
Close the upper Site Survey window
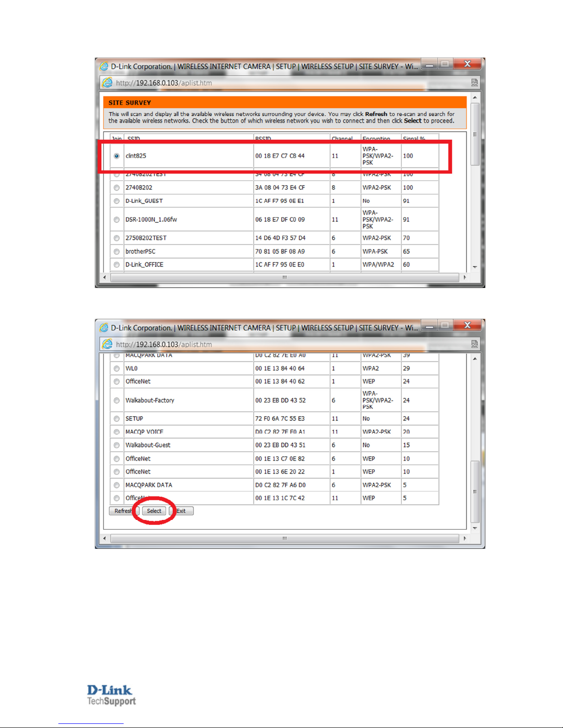[x=467, y=64]
